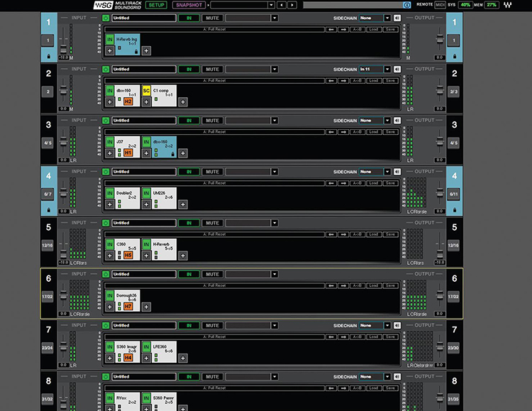Image resolution: width=532 pixels, height=411 pixels.
Task: Add plugin after C1 comp in rack 2
Action: coord(183,102)
